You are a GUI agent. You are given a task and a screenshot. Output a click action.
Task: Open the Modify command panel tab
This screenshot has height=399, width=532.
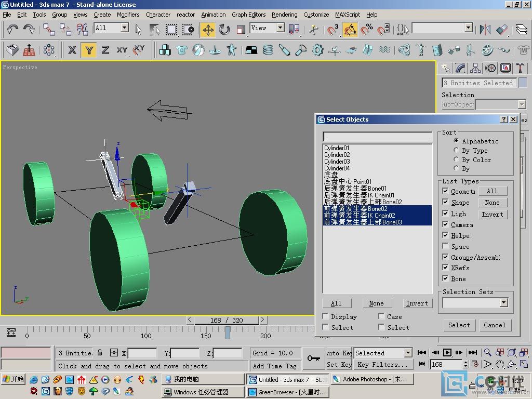pyautogui.click(x=460, y=68)
